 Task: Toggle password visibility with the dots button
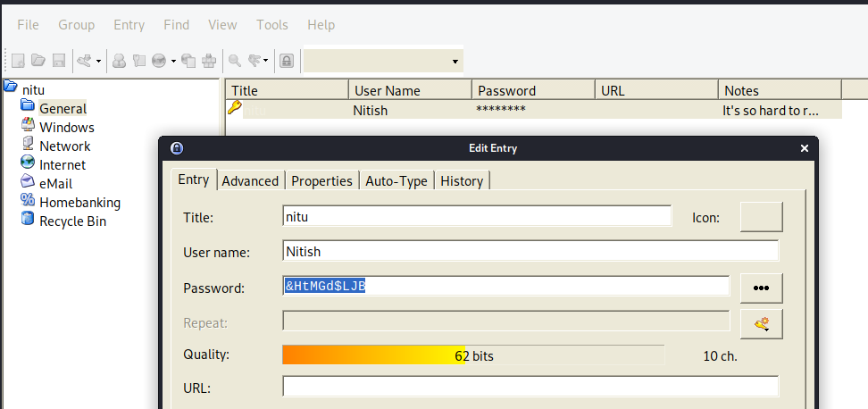[761, 288]
